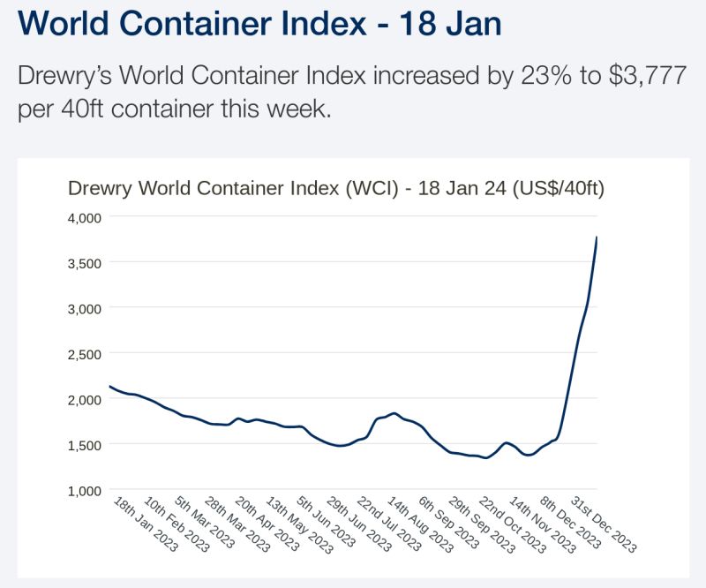Click the 3,000 y-axis label
Image resolution: width=706 pixels, height=588 pixels.
click(x=86, y=308)
